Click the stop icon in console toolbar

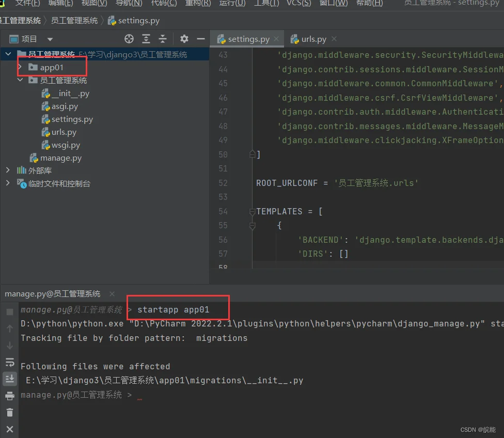pos(10,311)
